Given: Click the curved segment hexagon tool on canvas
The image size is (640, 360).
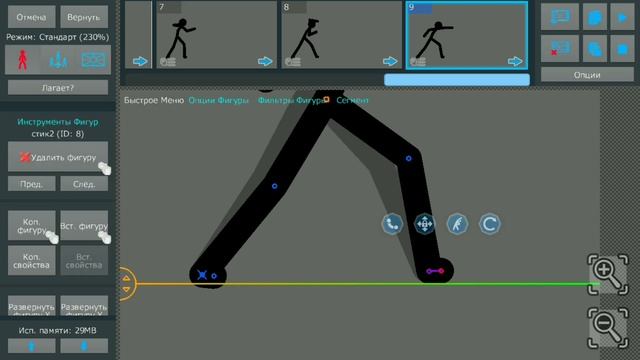Looking at the screenshot, I should click(x=392, y=224).
